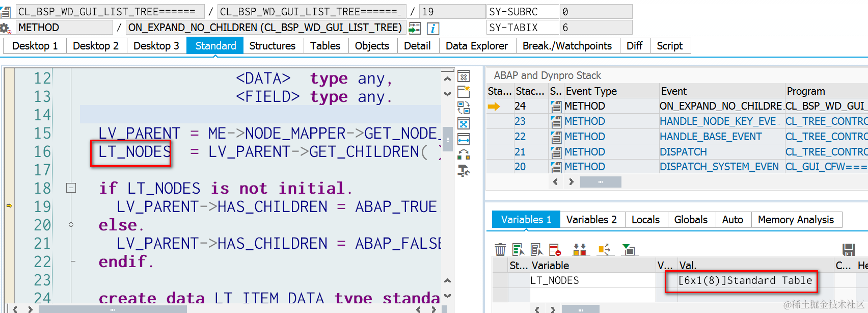
Task: Click the document icon beside program name field
Action: [6, 12]
